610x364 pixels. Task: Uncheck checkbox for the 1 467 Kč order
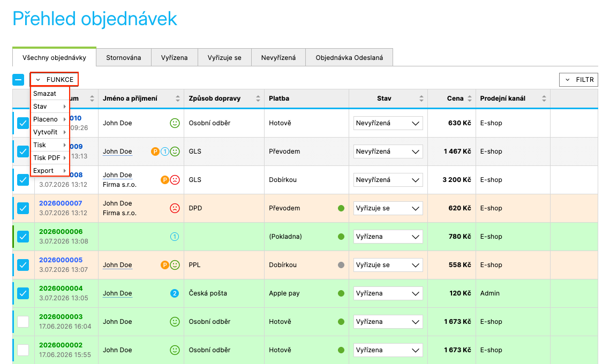[x=23, y=151]
